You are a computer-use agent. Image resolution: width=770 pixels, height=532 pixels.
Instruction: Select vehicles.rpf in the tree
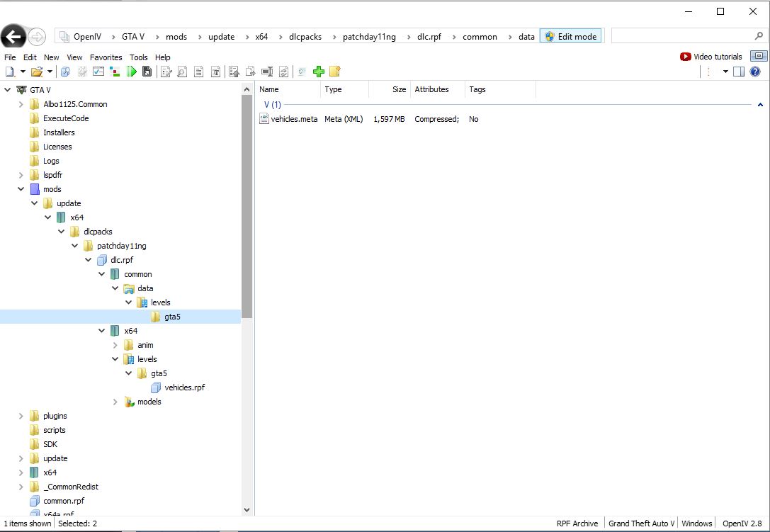(184, 387)
